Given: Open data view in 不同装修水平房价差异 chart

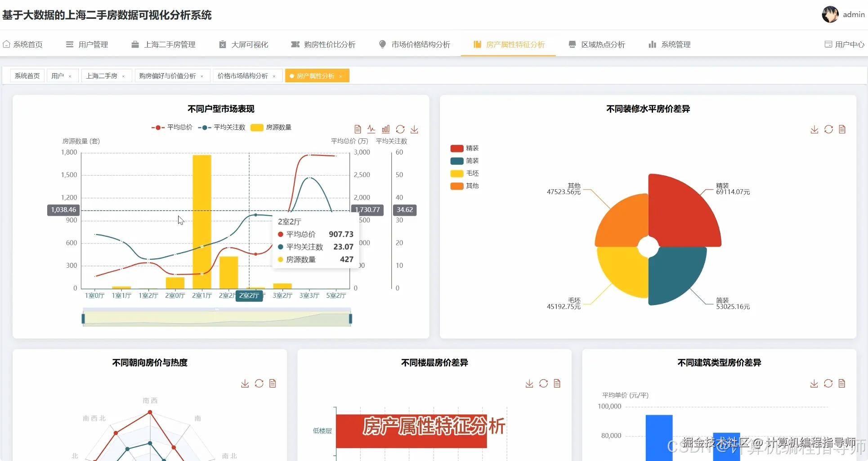Looking at the screenshot, I should [842, 129].
